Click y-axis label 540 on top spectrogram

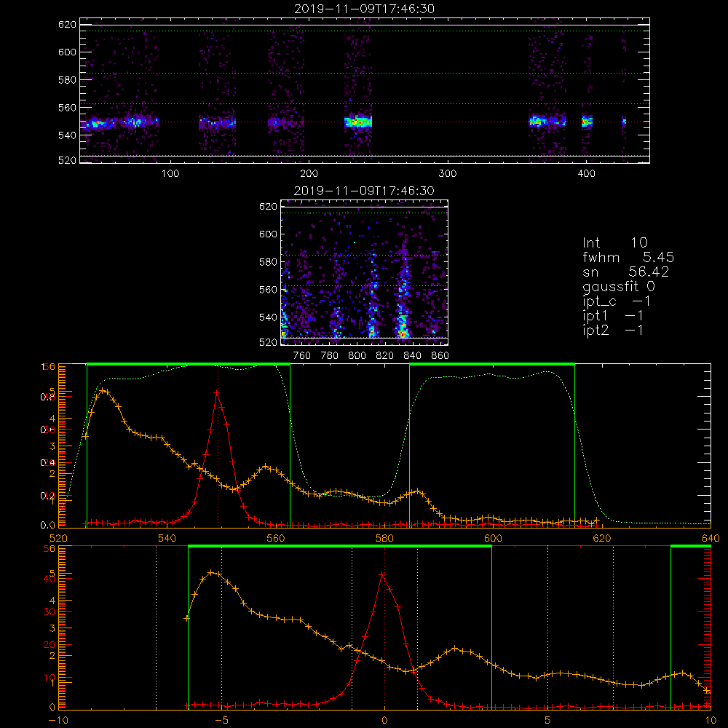tap(67, 135)
